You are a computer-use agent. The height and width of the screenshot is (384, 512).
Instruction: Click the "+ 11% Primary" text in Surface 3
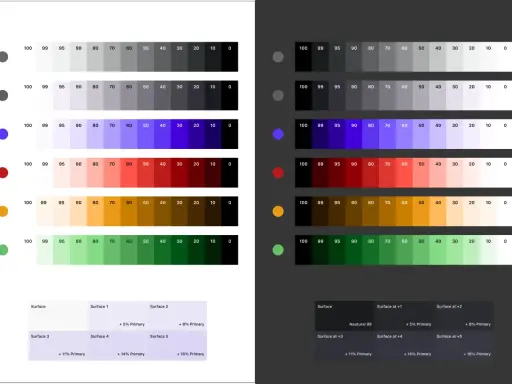[x=72, y=354]
